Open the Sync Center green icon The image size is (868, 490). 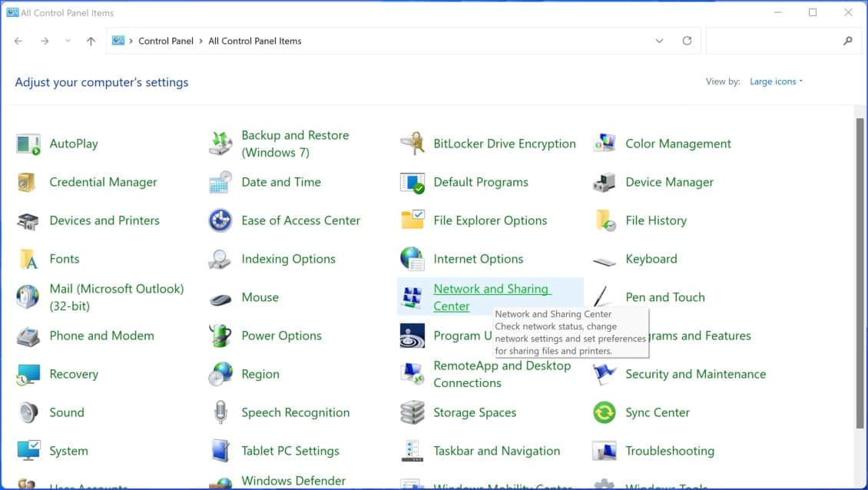605,412
